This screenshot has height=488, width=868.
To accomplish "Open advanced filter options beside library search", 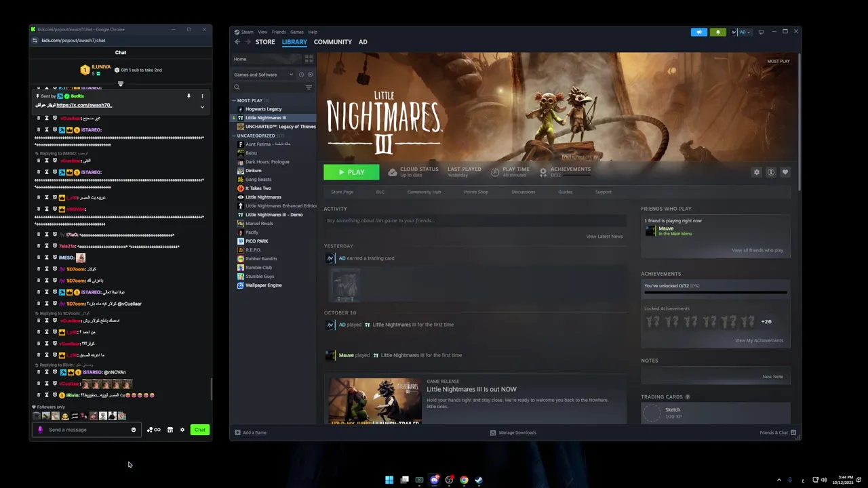I will 309,87.
